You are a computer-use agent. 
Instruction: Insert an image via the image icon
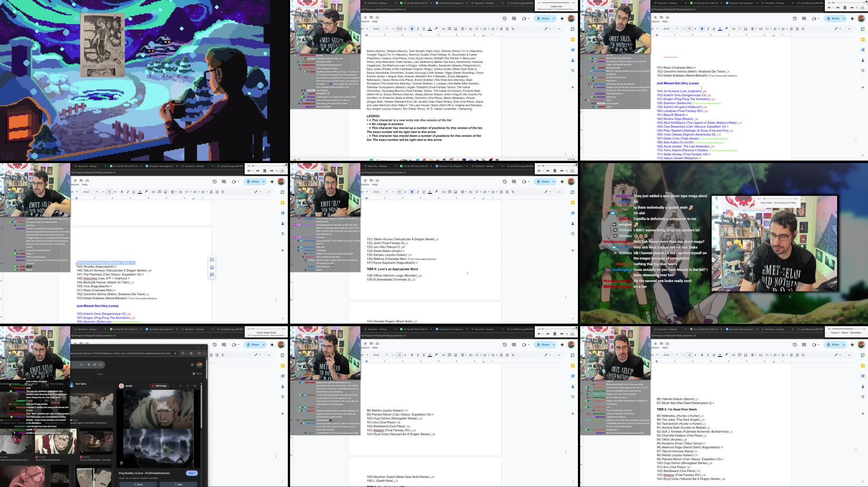coord(456,28)
